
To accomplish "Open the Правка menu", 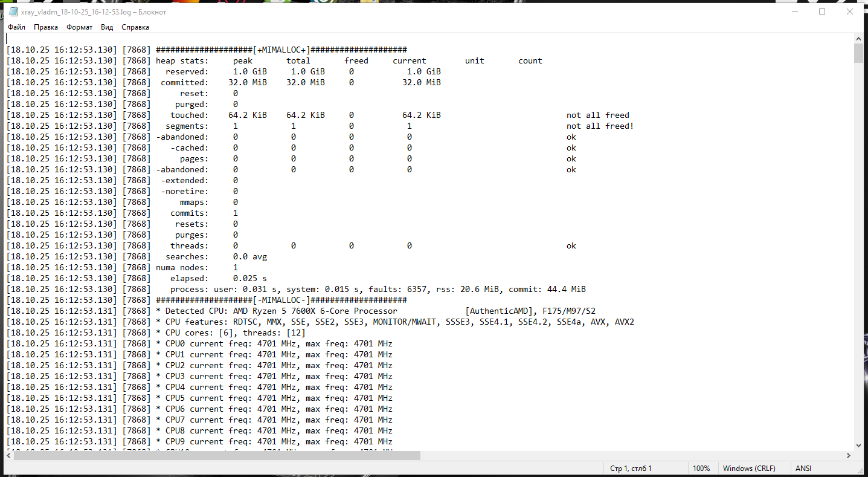I will 46,27.
